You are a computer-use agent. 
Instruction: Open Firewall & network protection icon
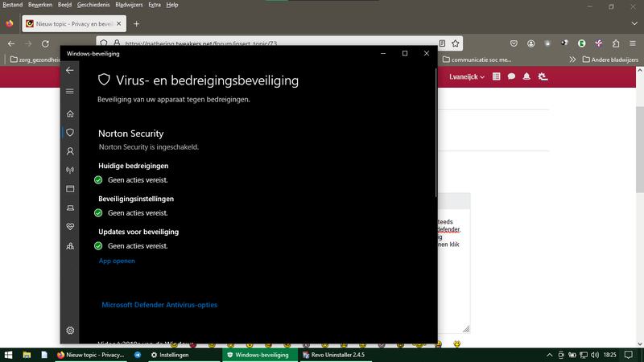(x=70, y=170)
